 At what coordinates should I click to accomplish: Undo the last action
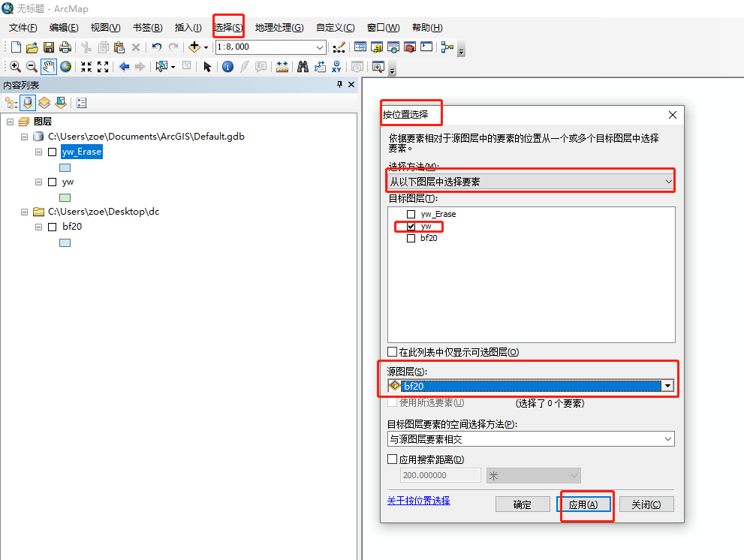coord(157,47)
